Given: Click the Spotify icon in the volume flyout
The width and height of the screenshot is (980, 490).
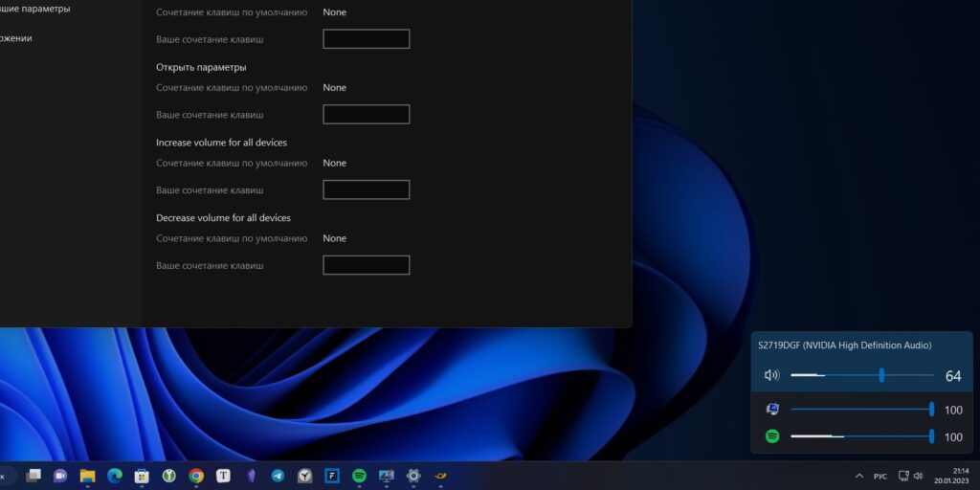Looking at the screenshot, I should (x=772, y=436).
